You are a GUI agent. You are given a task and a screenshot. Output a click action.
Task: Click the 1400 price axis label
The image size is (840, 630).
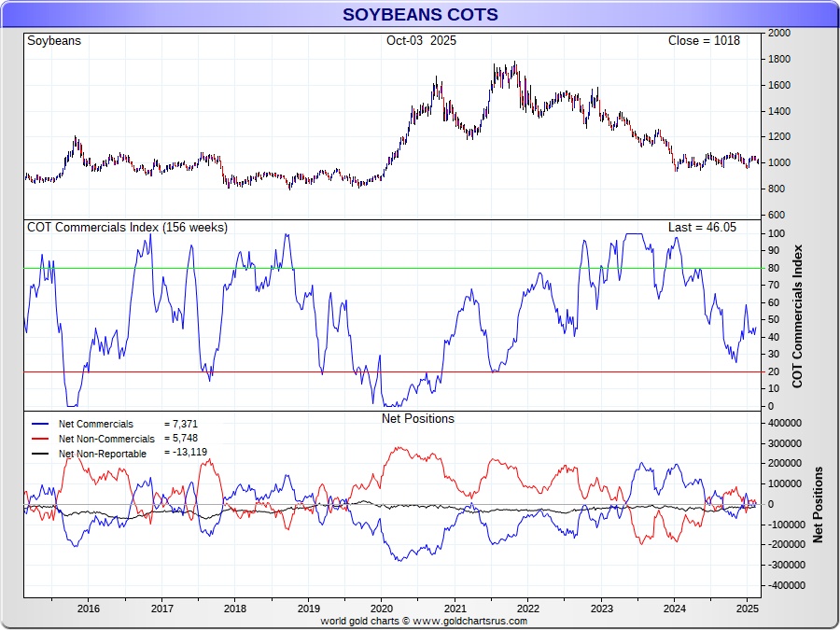point(779,111)
